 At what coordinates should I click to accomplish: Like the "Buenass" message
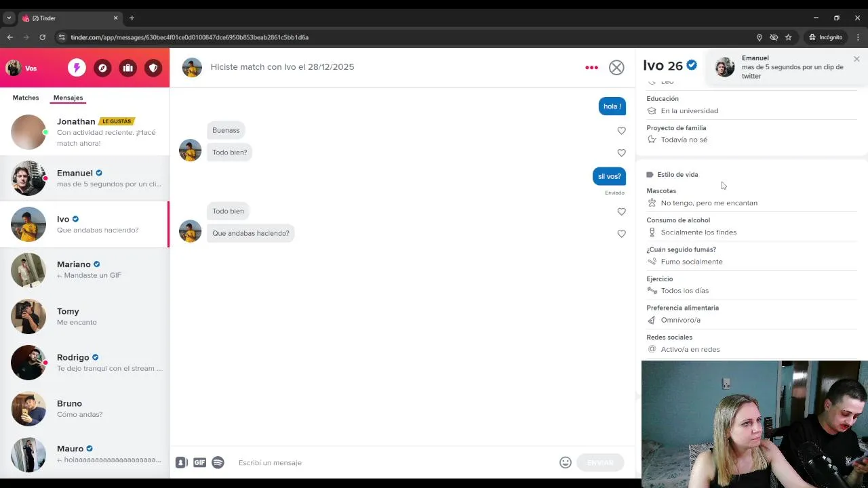click(x=621, y=130)
